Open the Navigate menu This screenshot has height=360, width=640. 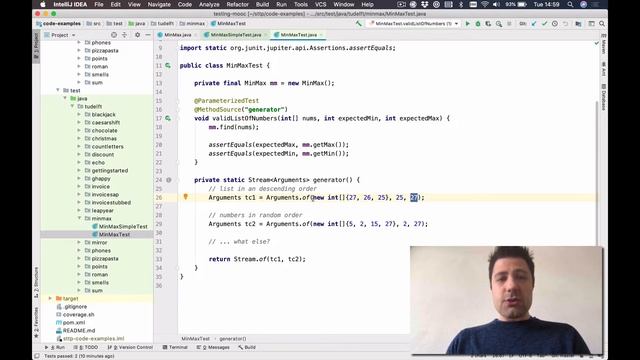[159, 4]
